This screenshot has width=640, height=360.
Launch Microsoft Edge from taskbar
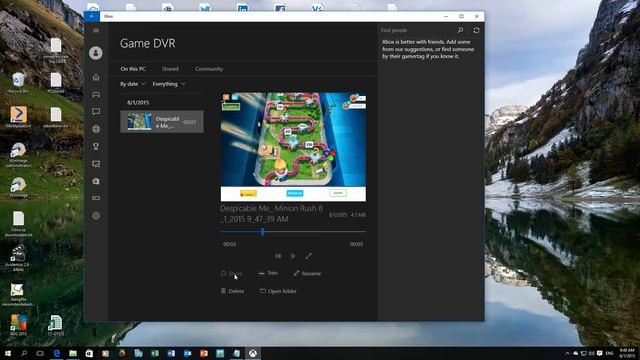pos(57,353)
